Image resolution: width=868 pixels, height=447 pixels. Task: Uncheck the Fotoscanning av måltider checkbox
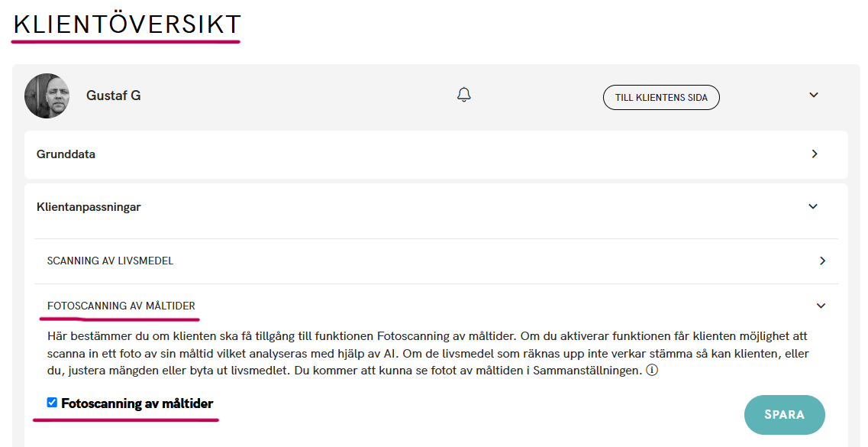[53, 403]
